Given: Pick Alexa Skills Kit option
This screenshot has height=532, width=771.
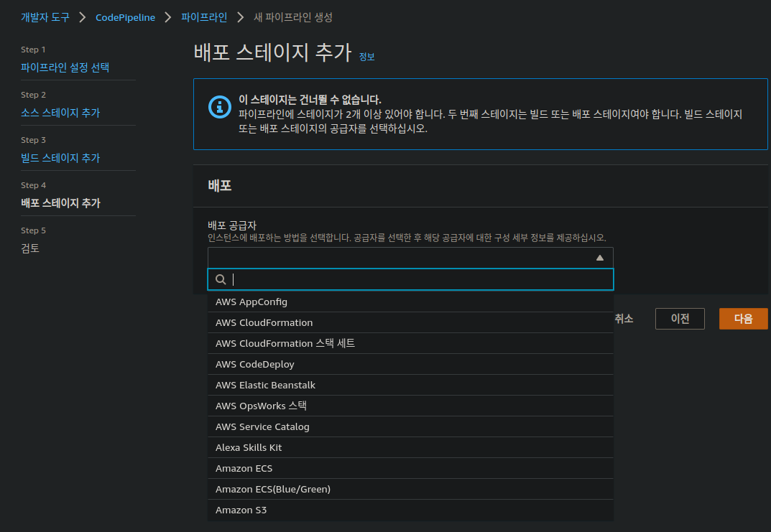Looking at the screenshot, I should [x=410, y=447].
